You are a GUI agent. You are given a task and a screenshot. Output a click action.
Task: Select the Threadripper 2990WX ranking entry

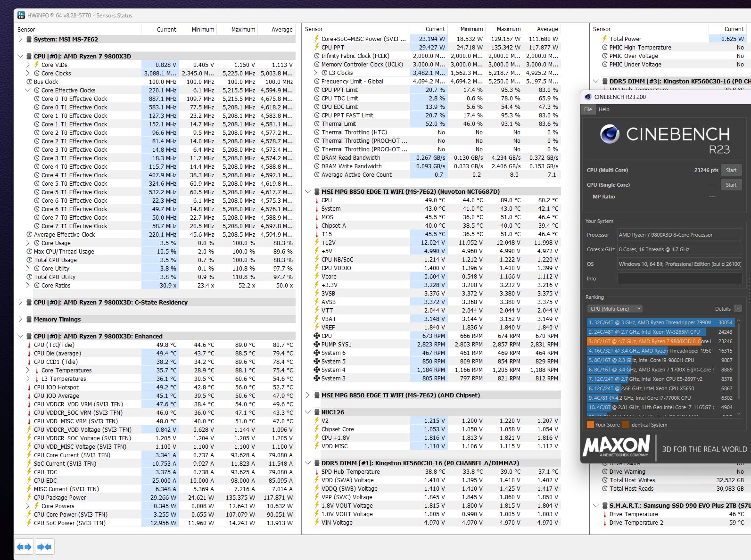click(660, 322)
